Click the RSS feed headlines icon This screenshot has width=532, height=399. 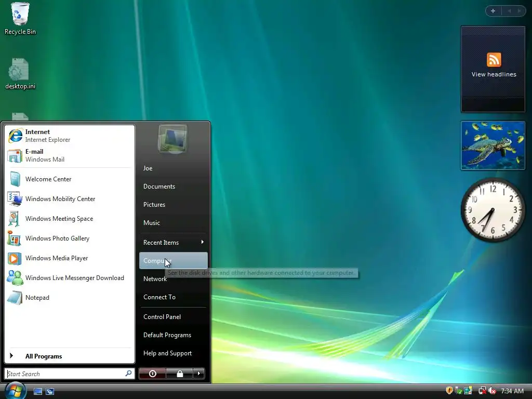tap(494, 60)
